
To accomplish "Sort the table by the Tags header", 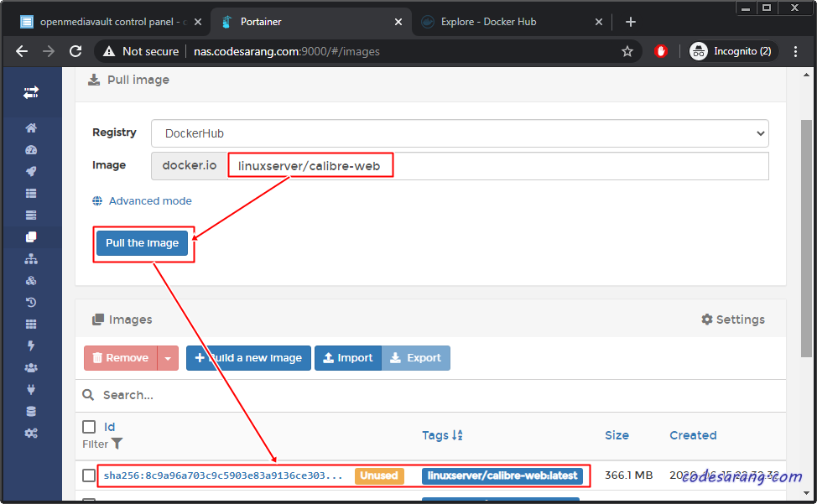I will coord(442,434).
